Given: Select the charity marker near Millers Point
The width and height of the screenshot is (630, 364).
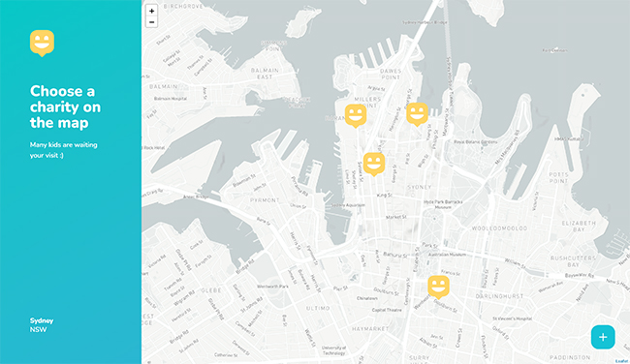Looking at the screenshot, I should (x=356, y=115).
